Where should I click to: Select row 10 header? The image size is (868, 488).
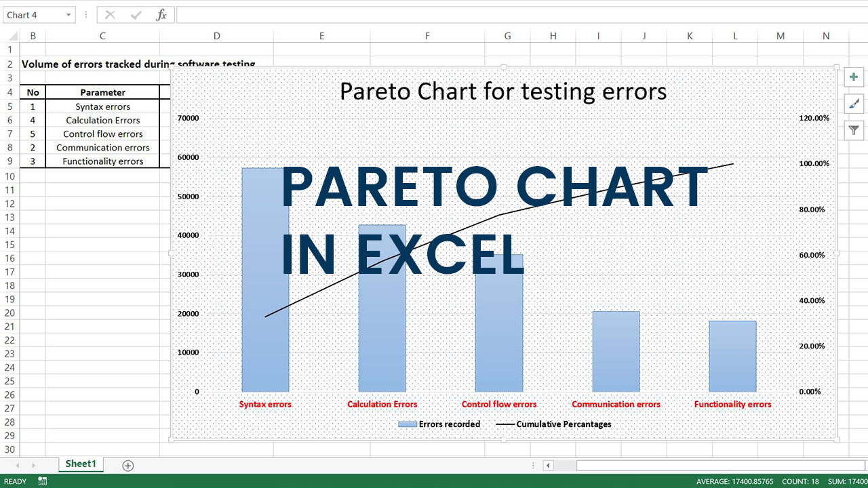[9, 176]
